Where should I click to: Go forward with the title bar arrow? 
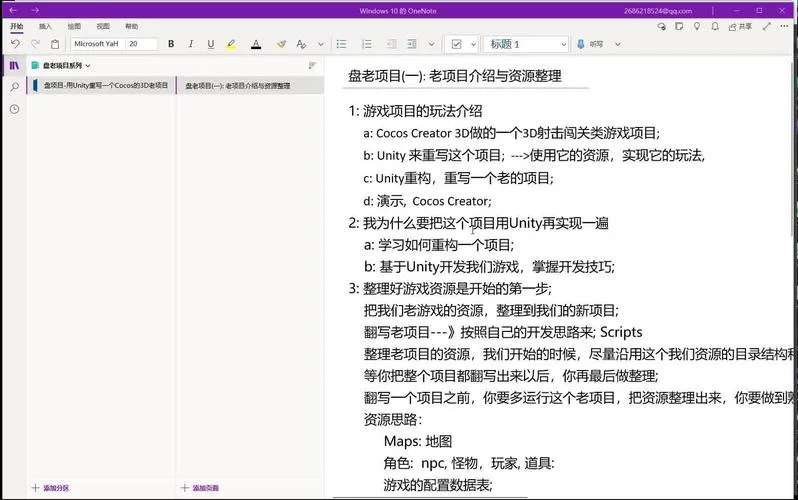35,10
